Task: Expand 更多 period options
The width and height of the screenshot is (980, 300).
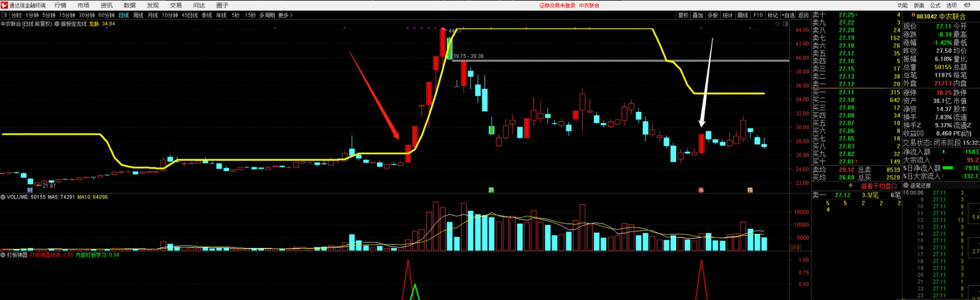Action: coord(285,15)
